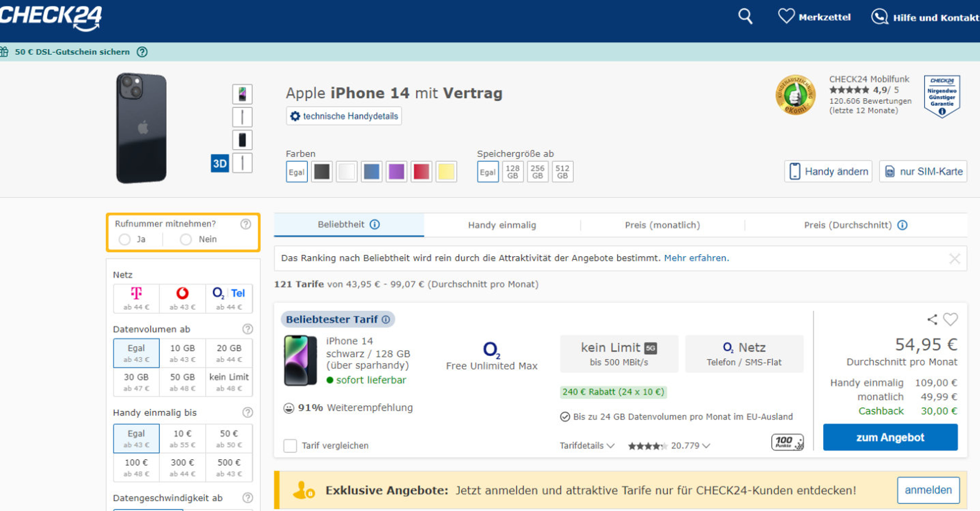Viewport: 980px width, 511px height.
Task: Click the Hilfe und Kontakt phone icon
Action: pyautogui.click(x=879, y=17)
